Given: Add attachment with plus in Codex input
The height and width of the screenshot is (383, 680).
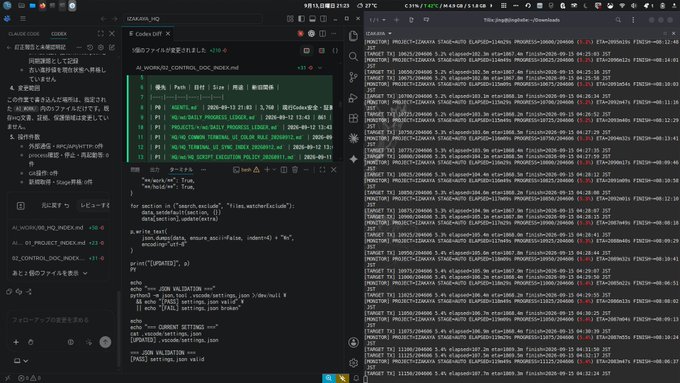Looking at the screenshot, I should (16, 342).
